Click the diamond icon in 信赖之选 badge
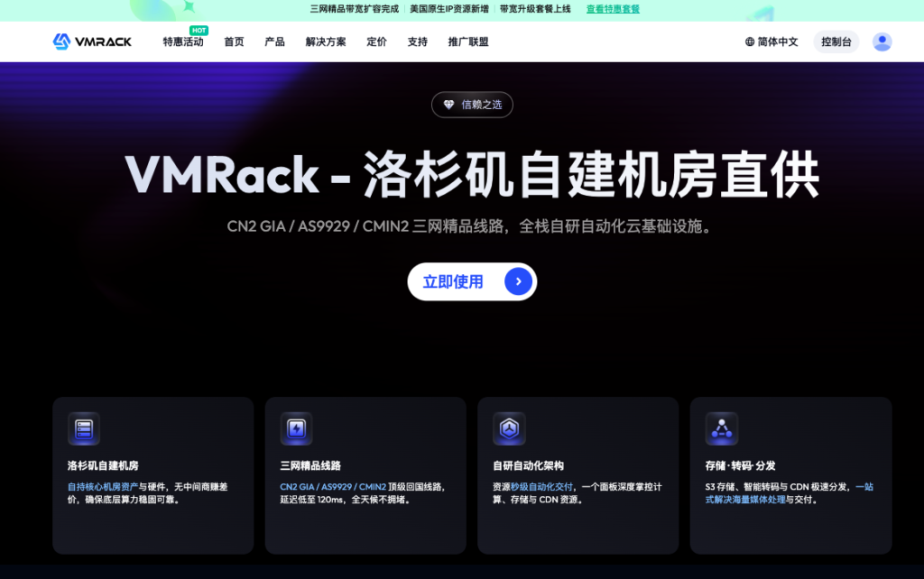This screenshot has height=579, width=924. (449, 105)
